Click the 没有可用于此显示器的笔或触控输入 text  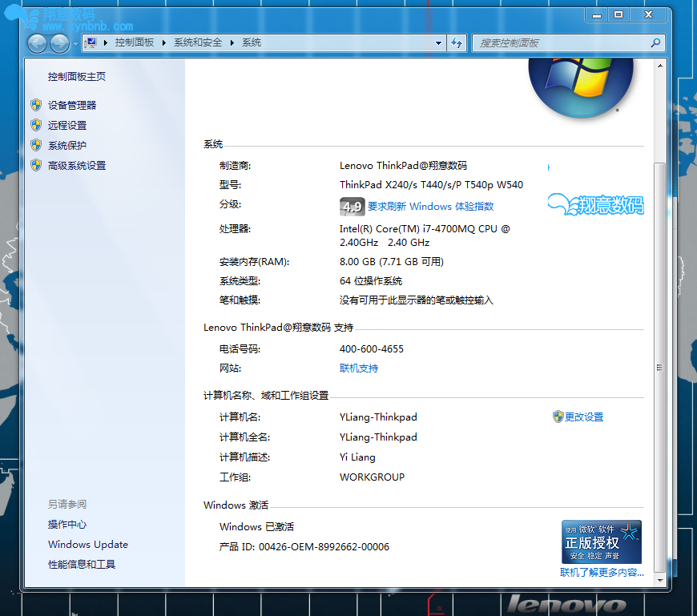[x=417, y=300]
